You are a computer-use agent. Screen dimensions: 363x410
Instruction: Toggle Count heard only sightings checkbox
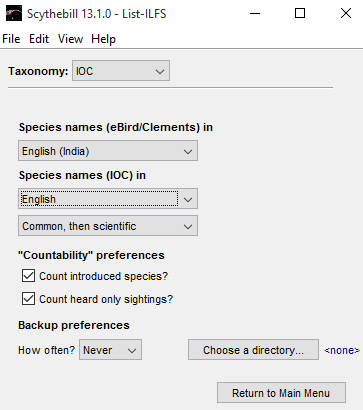(x=28, y=299)
